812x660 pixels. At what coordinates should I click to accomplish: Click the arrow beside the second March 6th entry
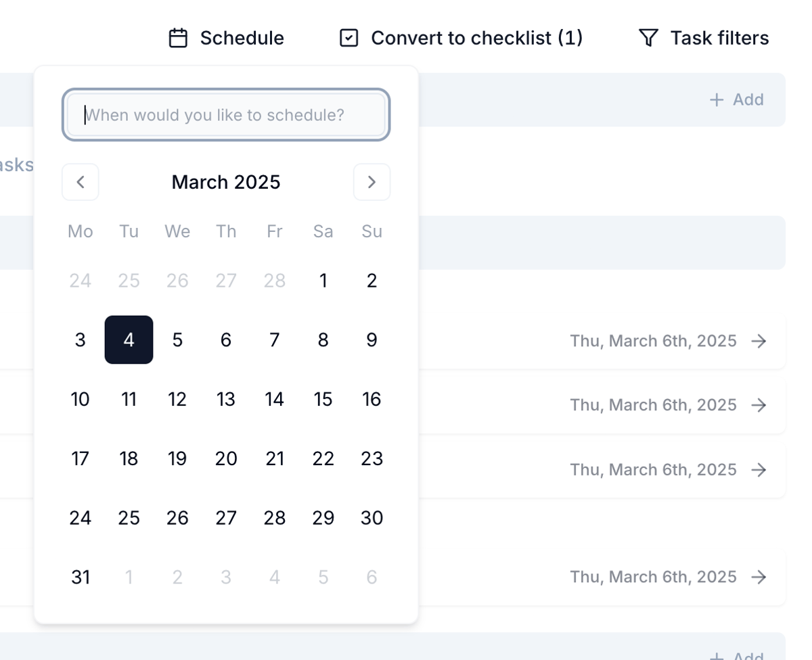(760, 405)
